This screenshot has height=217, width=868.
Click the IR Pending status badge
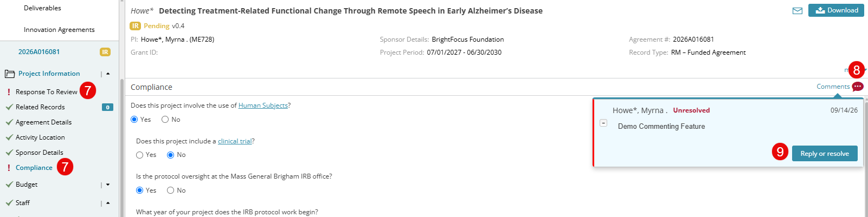[x=136, y=26]
